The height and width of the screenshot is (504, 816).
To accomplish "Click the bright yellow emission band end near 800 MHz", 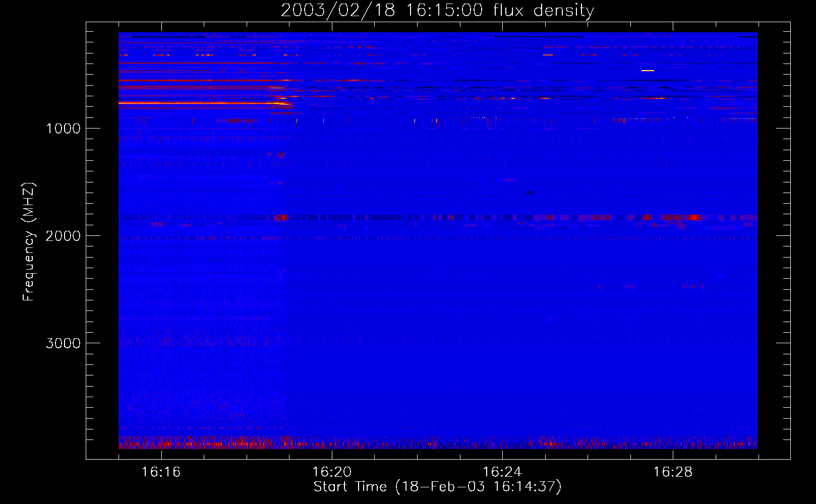I will point(282,103).
